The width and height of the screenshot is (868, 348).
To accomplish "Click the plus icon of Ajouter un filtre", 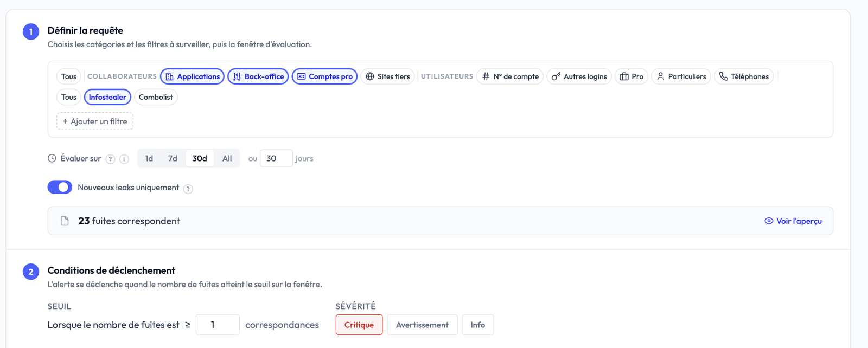I will click(65, 121).
